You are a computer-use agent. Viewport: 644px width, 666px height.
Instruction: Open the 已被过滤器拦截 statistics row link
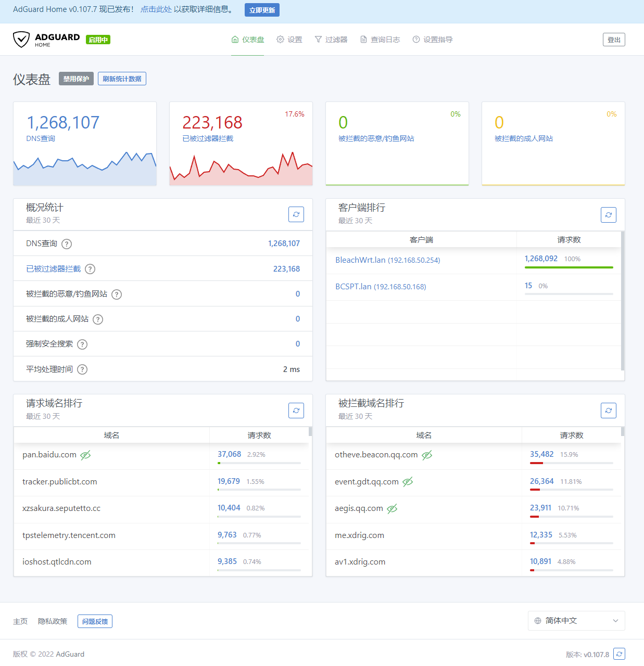point(54,269)
